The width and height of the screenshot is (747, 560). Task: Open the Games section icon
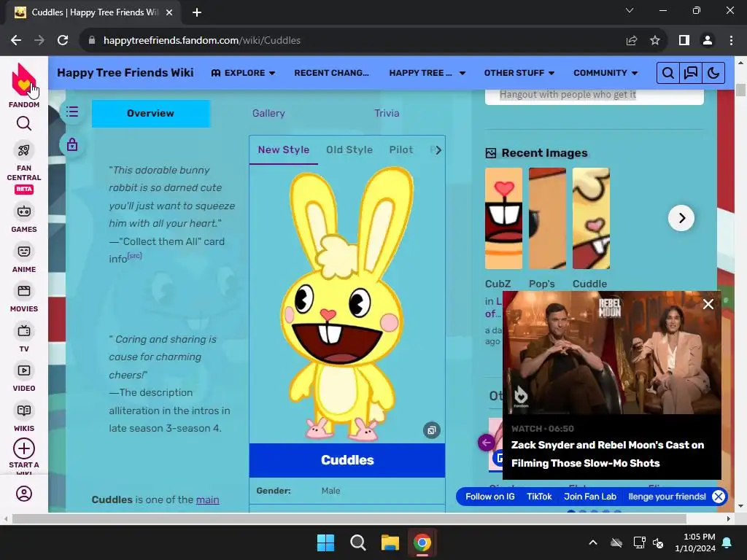point(24,211)
